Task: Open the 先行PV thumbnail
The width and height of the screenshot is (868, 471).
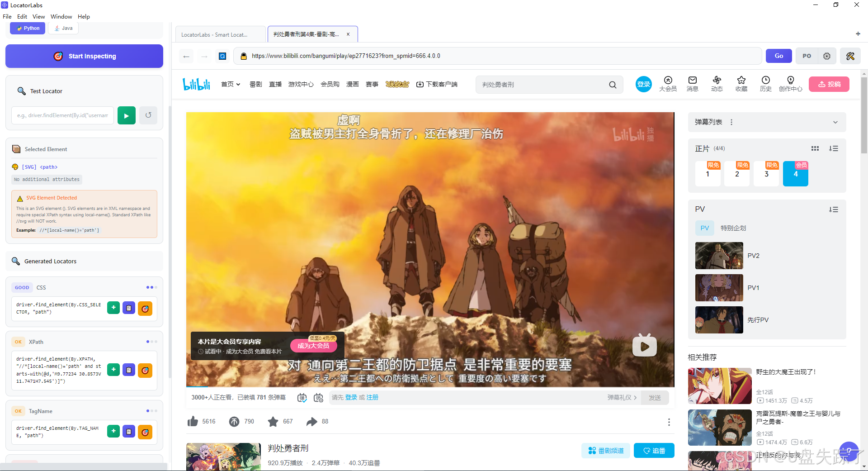Action: tap(719, 320)
